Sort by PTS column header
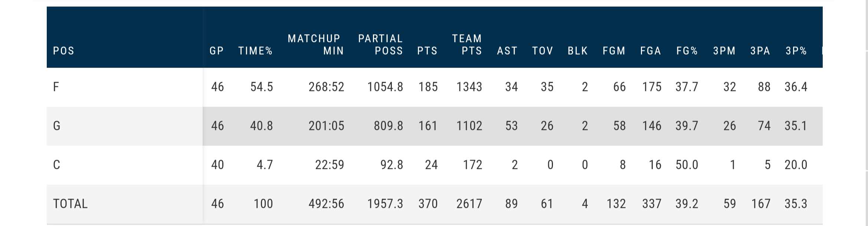The height and width of the screenshot is (226, 868). (x=427, y=51)
